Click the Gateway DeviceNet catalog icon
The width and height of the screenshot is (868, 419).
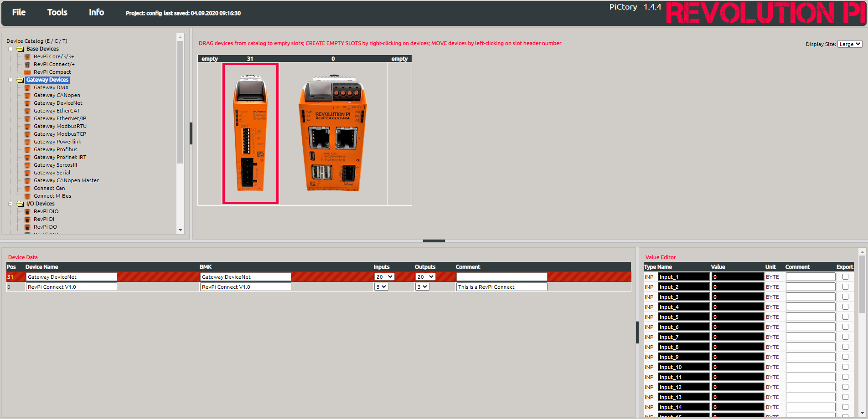tap(27, 103)
